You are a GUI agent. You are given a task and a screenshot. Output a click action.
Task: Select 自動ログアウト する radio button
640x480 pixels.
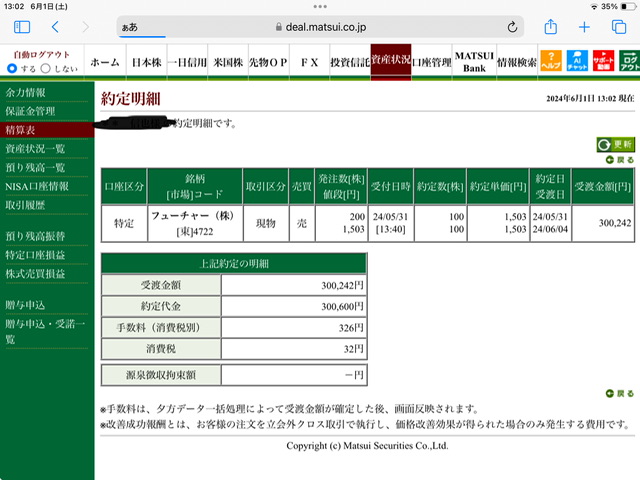pos(12,69)
